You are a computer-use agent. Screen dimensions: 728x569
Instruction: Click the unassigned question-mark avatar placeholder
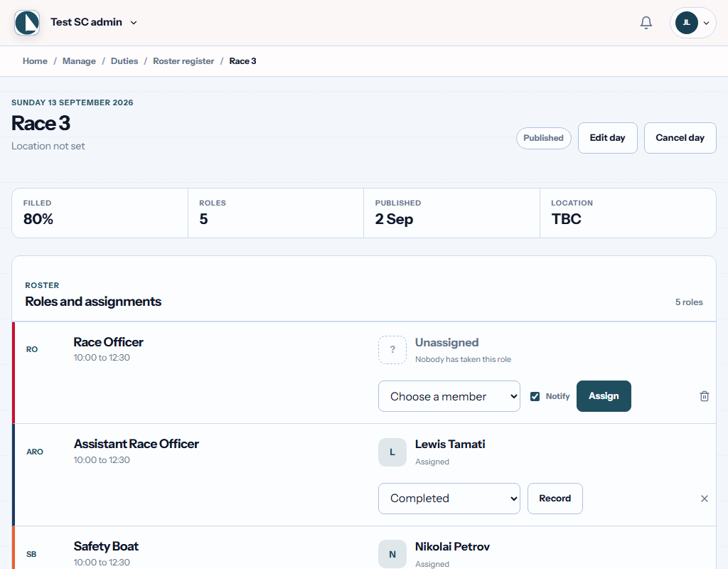click(392, 350)
